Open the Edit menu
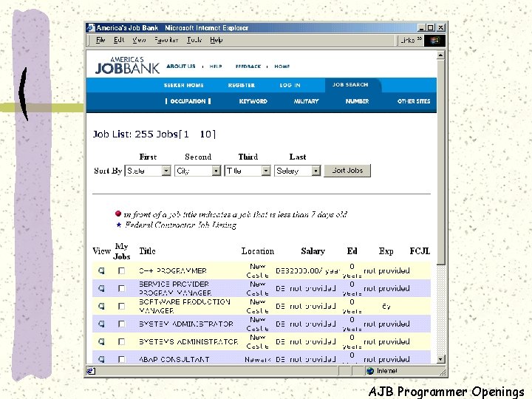The height and width of the screenshot is (399, 532). coord(119,40)
